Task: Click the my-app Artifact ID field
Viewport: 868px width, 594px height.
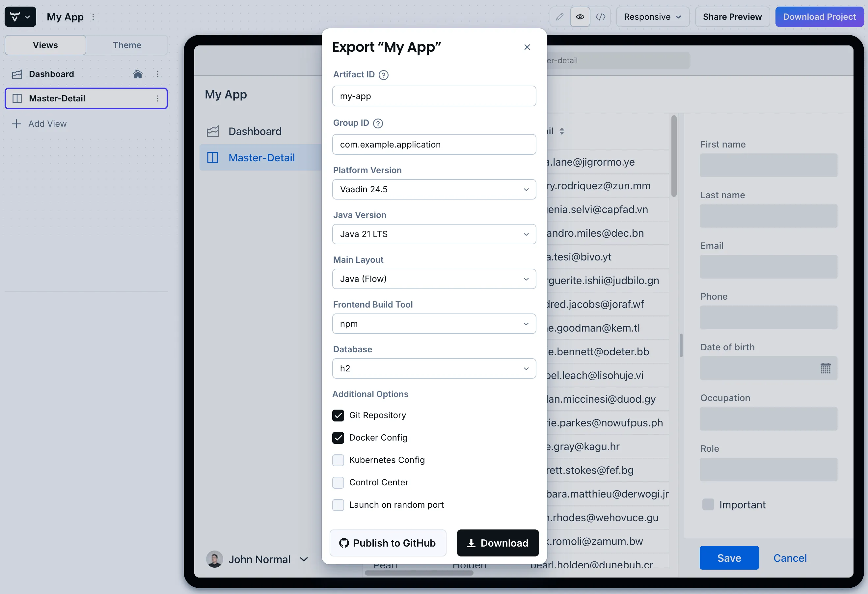Action: (x=434, y=96)
